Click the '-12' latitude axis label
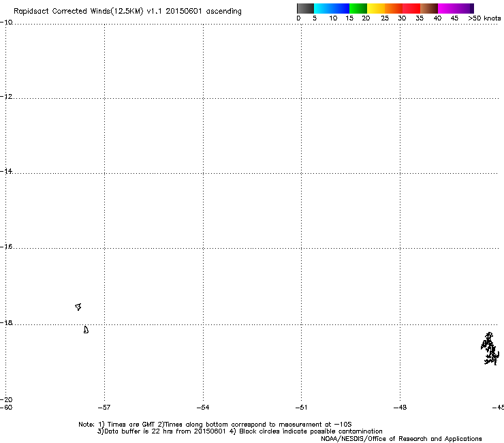Screen dimensions: 504x443 click(6, 97)
